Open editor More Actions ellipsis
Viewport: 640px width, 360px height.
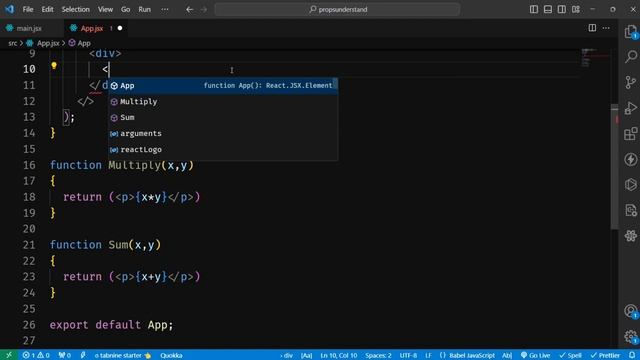(606, 28)
